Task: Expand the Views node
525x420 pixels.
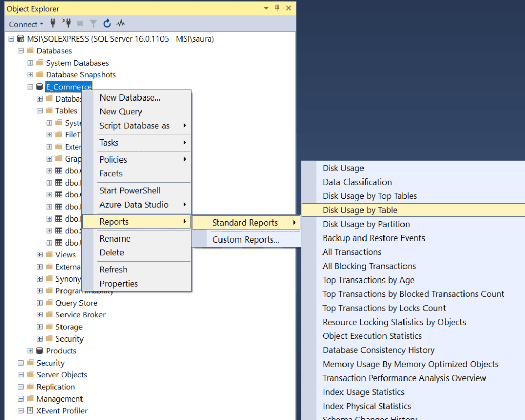Action: coord(39,254)
